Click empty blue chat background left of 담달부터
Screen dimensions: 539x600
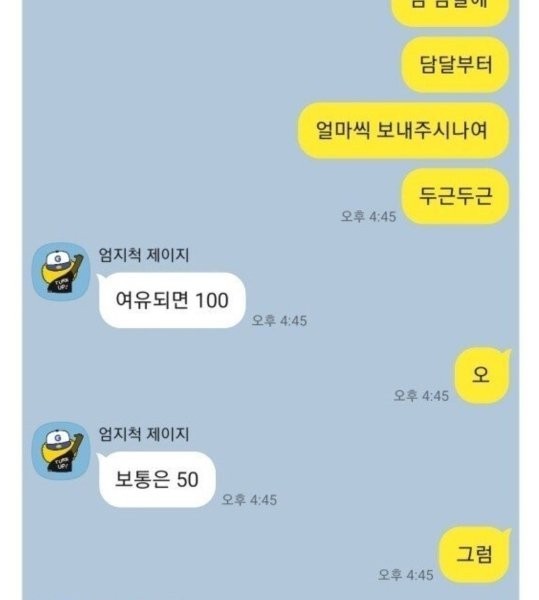[x=210, y=64]
